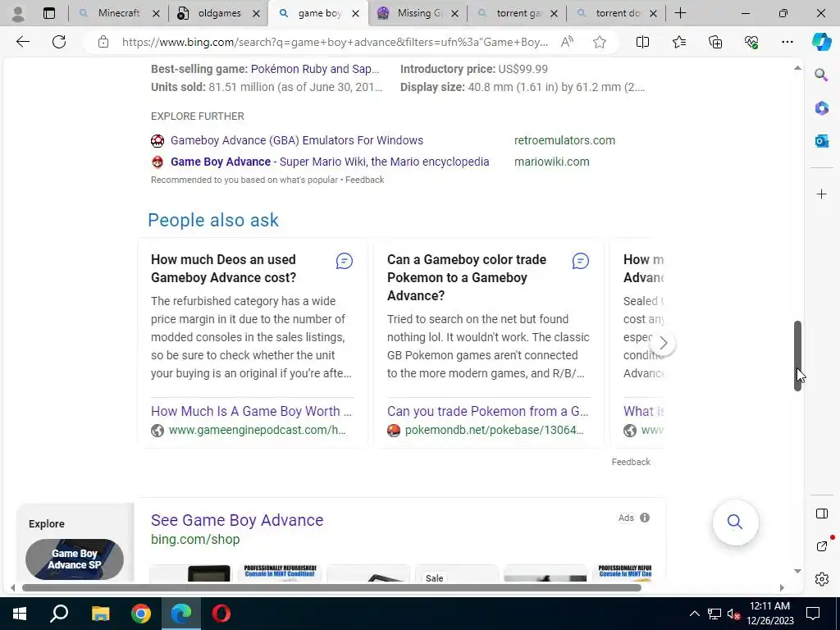Open Game Boy Advance Super Mario Wiki link

330,162
